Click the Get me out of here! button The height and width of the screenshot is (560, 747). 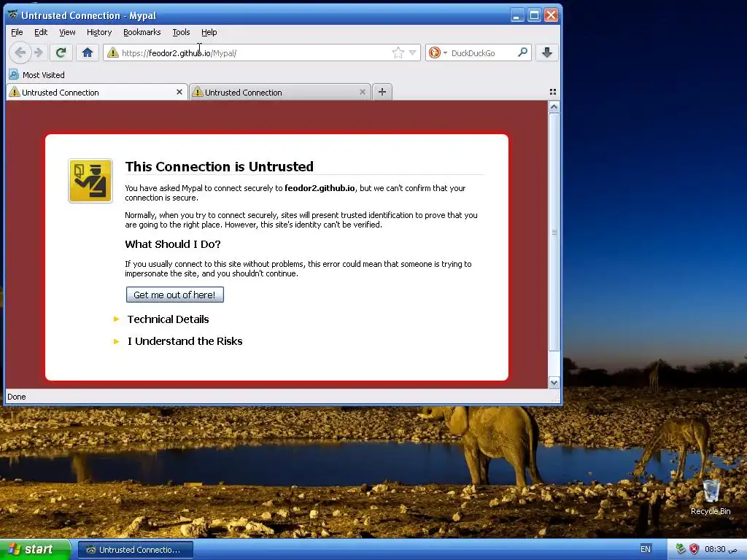point(175,295)
